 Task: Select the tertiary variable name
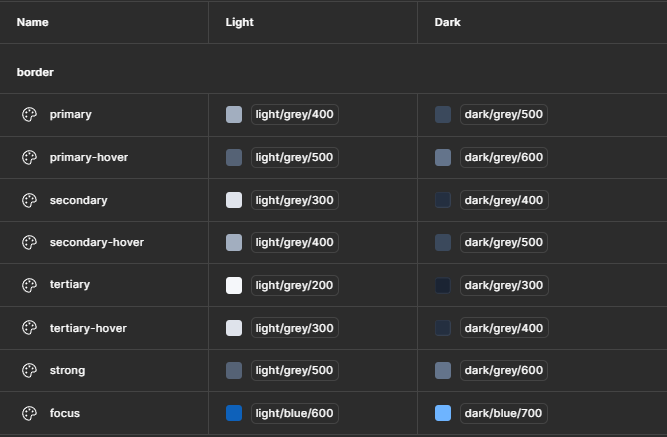[70, 285]
